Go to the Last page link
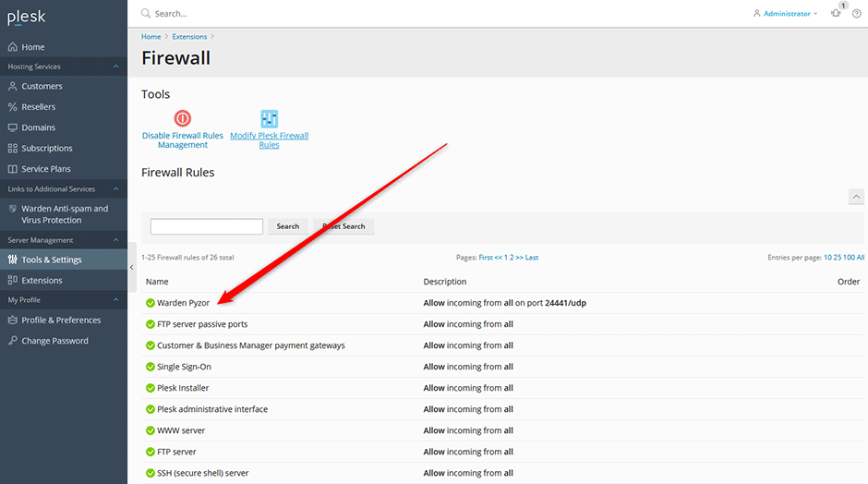The image size is (868, 484). pyautogui.click(x=532, y=258)
